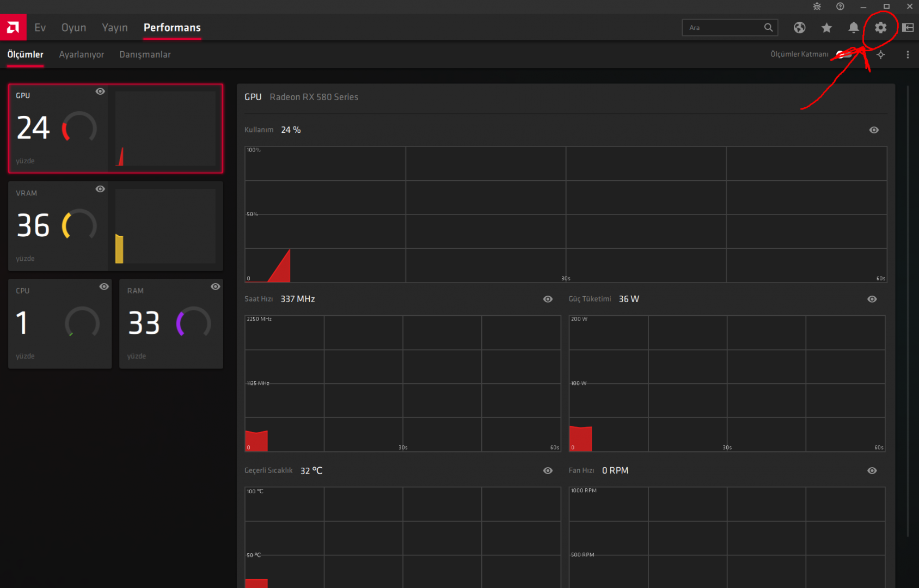The height and width of the screenshot is (588, 919).
Task: Click the AMD logo home icon
Action: 13,27
